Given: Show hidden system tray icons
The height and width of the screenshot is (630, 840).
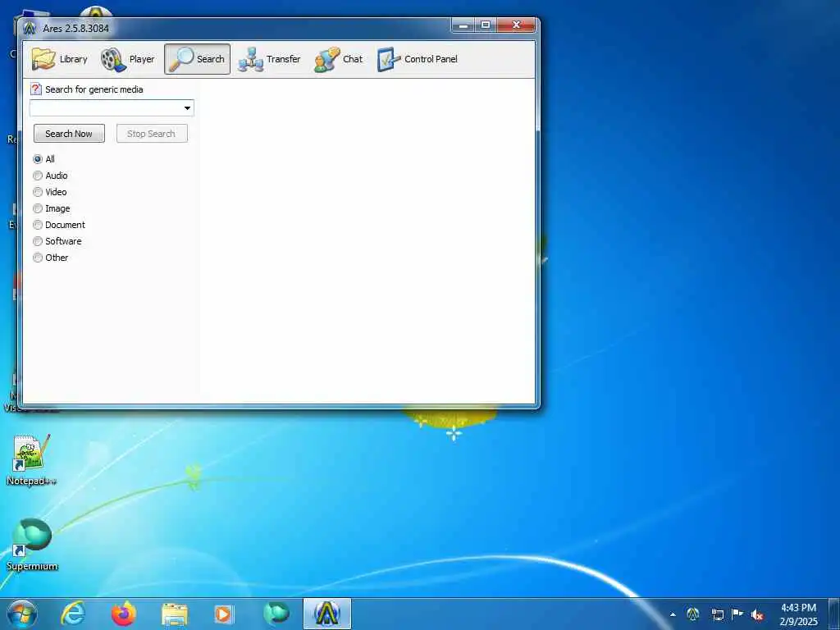Looking at the screenshot, I should (673, 614).
